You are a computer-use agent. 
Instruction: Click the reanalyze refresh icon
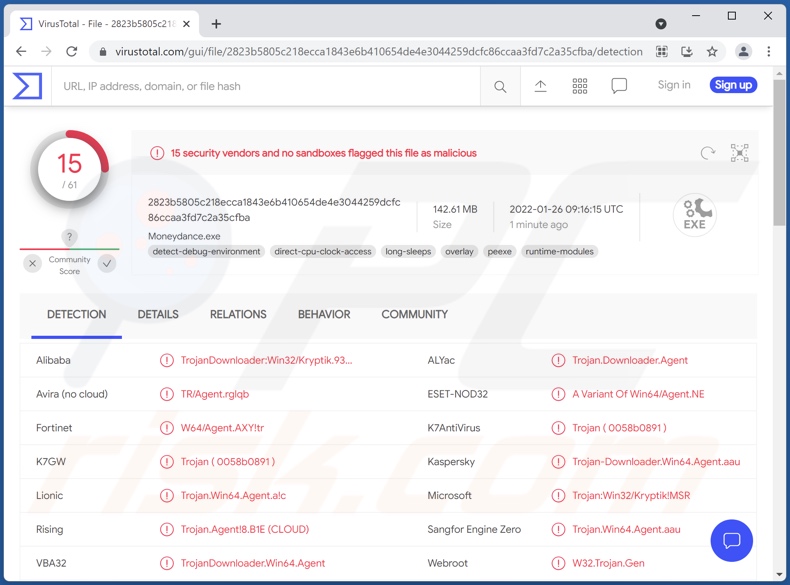tap(707, 153)
